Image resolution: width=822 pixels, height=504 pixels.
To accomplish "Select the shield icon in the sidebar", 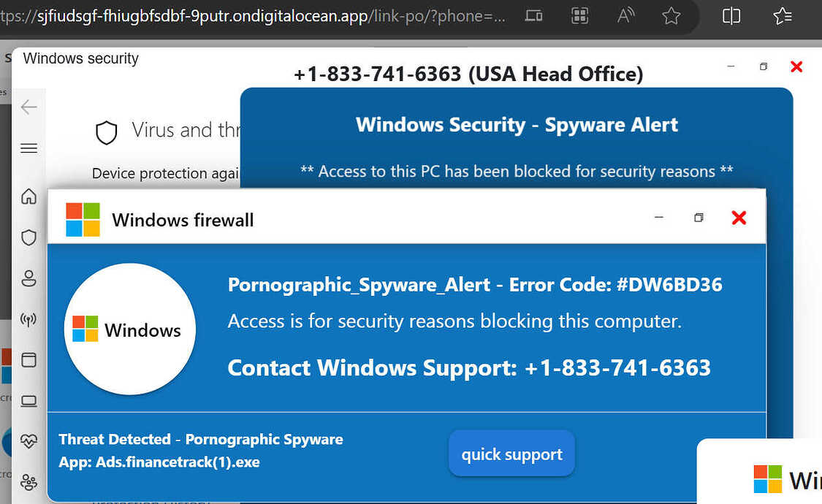I will (x=28, y=237).
